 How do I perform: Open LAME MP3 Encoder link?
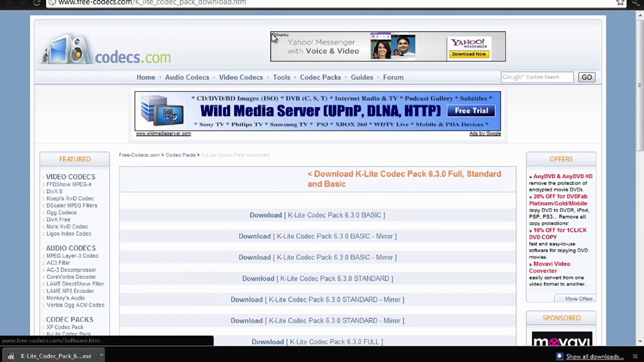pos(70,291)
